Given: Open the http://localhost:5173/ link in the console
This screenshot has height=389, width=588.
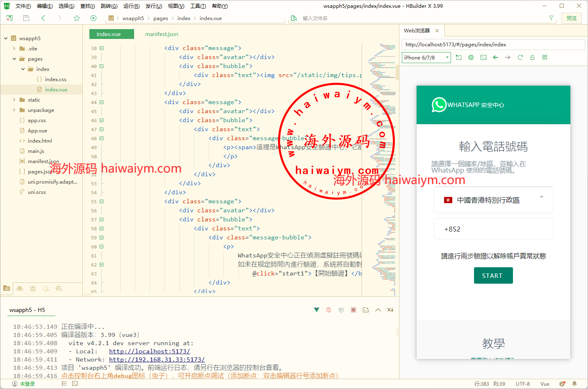Looking at the screenshot, I should pyautogui.click(x=149, y=351).
